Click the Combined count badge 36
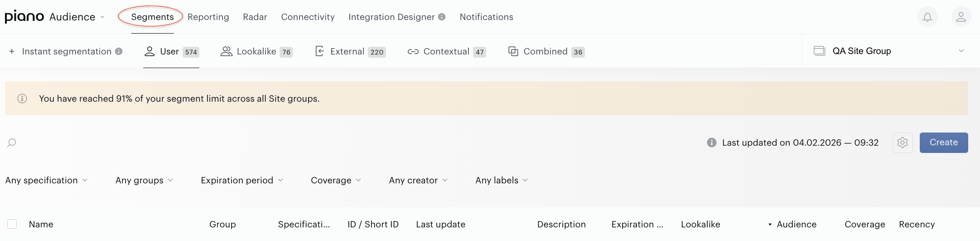 (578, 52)
